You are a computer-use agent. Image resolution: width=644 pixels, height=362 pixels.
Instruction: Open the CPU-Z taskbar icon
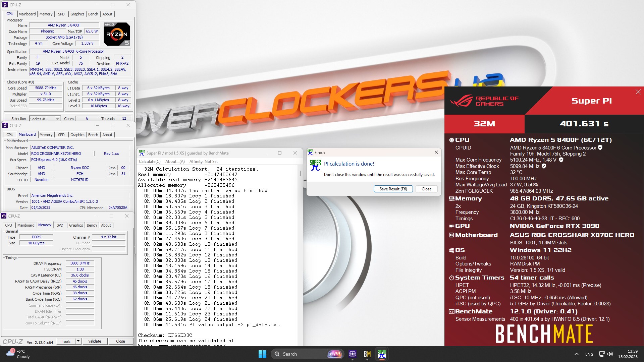(352, 354)
